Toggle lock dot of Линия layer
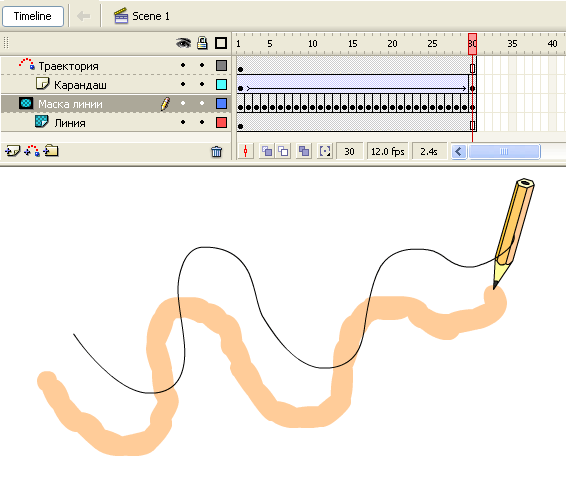The image size is (566, 490). click(202, 122)
